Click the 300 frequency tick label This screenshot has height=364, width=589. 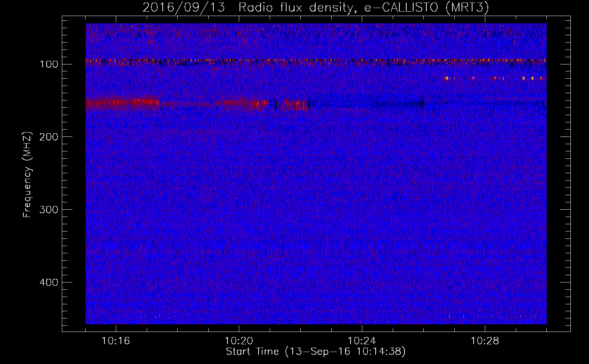point(49,210)
